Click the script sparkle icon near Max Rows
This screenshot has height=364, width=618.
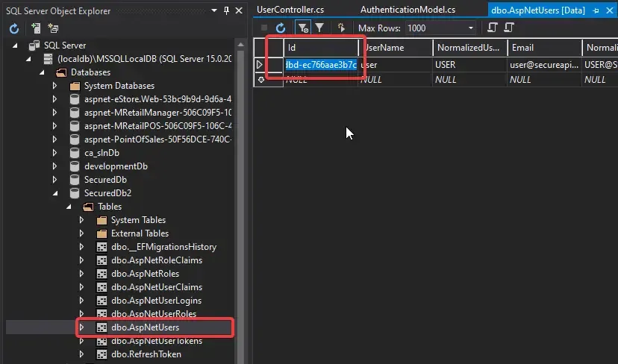[x=341, y=28]
